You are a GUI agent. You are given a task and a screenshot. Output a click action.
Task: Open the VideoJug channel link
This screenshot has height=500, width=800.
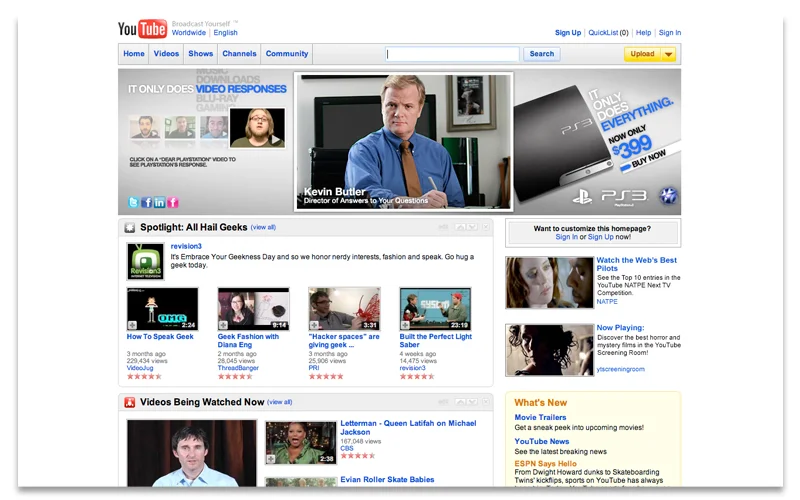pos(140,368)
